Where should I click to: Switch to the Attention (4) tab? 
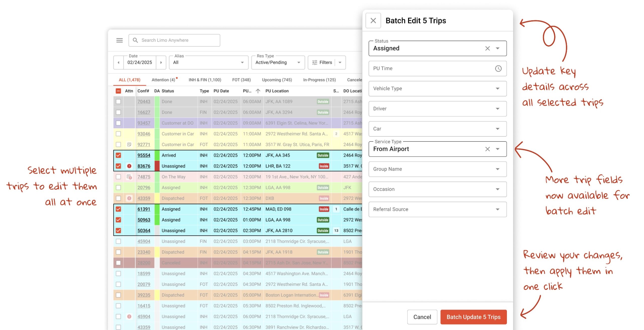click(x=163, y=80)
